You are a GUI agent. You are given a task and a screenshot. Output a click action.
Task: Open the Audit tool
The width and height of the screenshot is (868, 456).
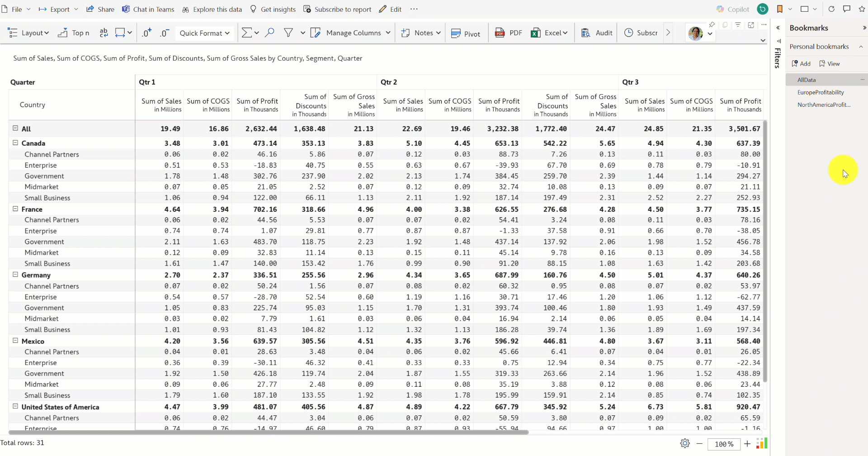pyautogui.click(x=597, y=33)
